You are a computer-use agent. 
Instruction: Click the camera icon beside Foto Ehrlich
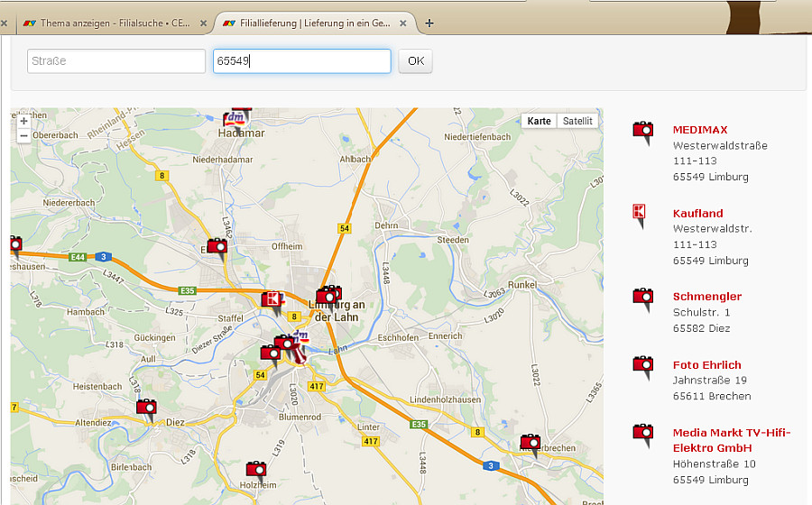[x=642, y=366]
